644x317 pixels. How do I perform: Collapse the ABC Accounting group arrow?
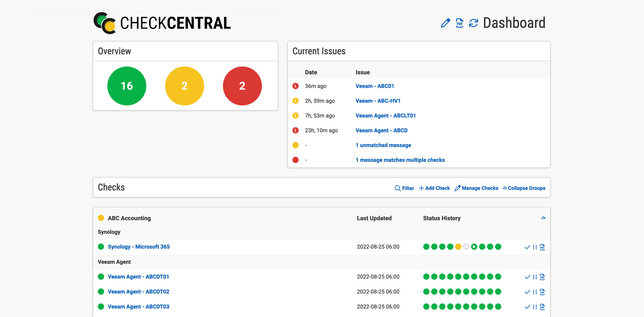click(543, 218)
